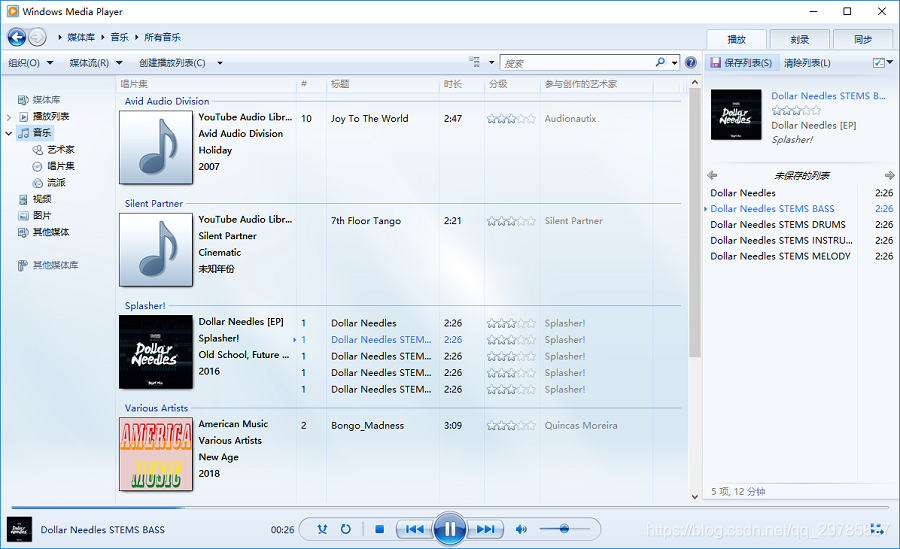
Task: Go back with the blue back arrow
Action: coord(17,37)
